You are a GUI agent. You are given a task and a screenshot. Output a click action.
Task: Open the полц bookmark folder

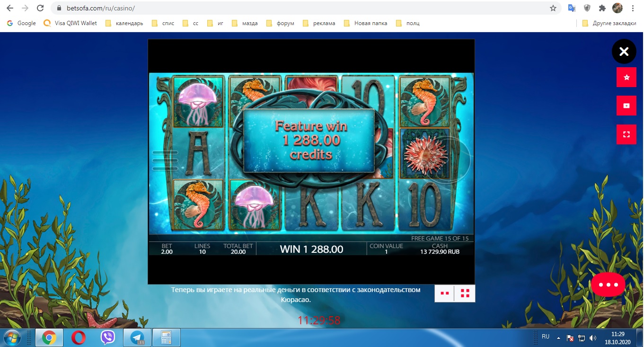coord(407,23)
